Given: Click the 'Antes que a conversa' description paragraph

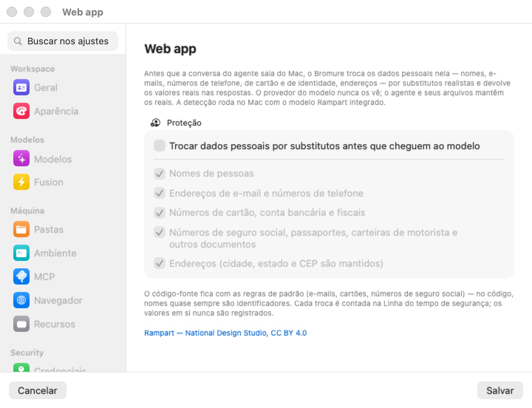Looking at the screenshot, I should coord(327,88).
